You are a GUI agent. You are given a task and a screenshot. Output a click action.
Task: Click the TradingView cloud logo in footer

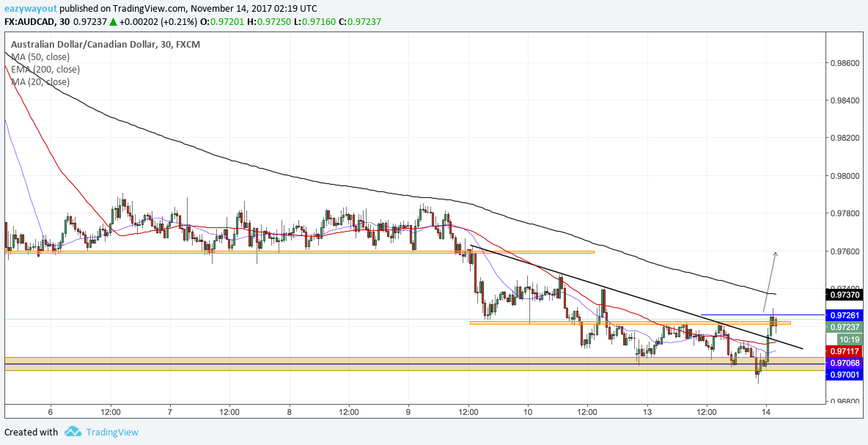(73, 432)
